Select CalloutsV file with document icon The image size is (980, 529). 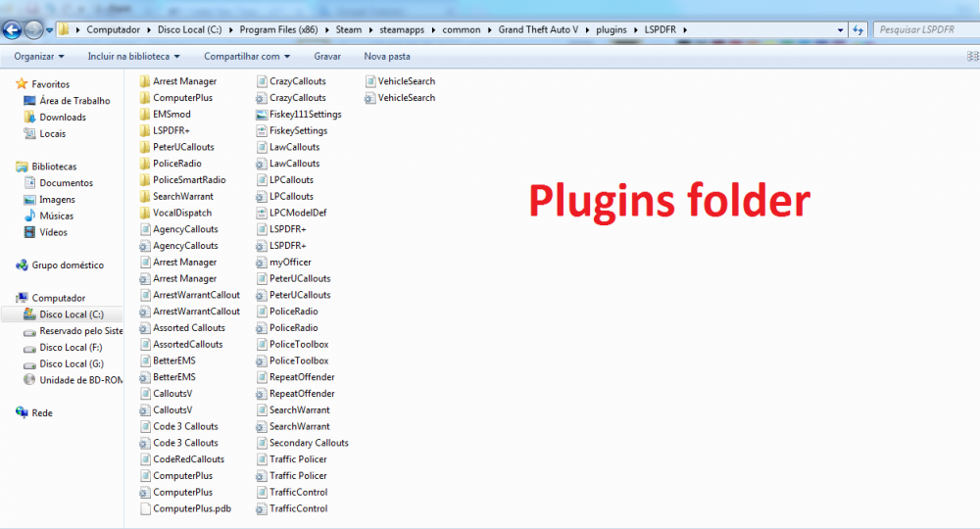click(x=166, y=394)
